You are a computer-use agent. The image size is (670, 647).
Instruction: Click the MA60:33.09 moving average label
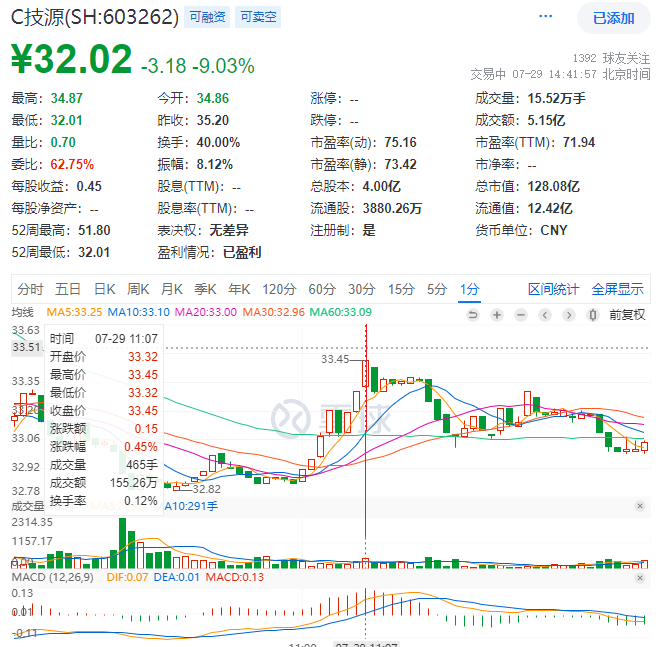click(341, 312)
